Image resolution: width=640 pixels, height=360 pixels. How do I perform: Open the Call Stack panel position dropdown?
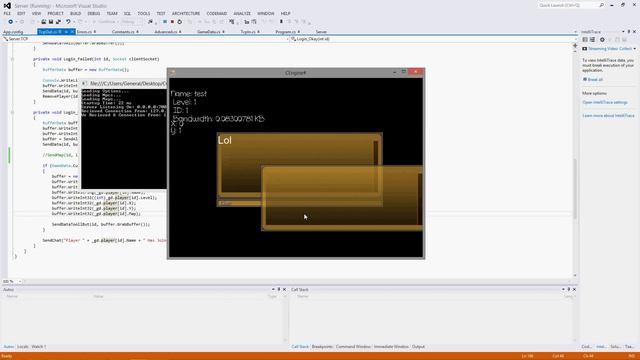pyautogui.click(x=563, y=289)
